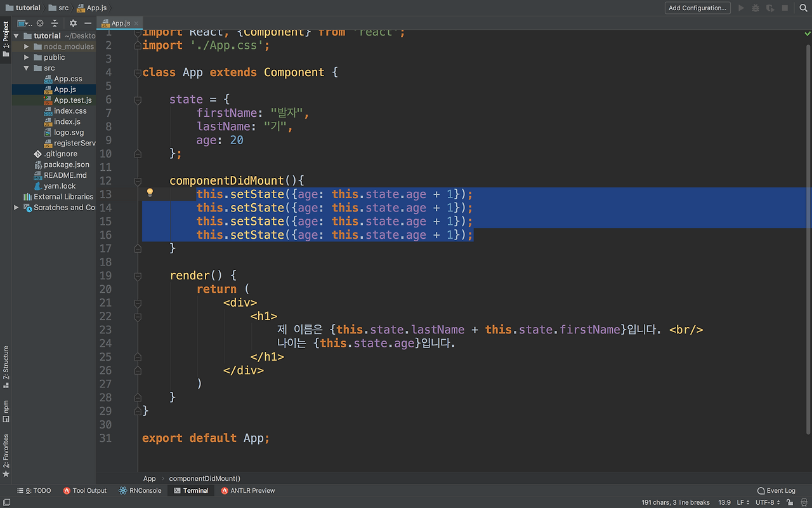The image size is (812, 508).
Task: Fold the class App block at line 4
Action: coord(138,72)
